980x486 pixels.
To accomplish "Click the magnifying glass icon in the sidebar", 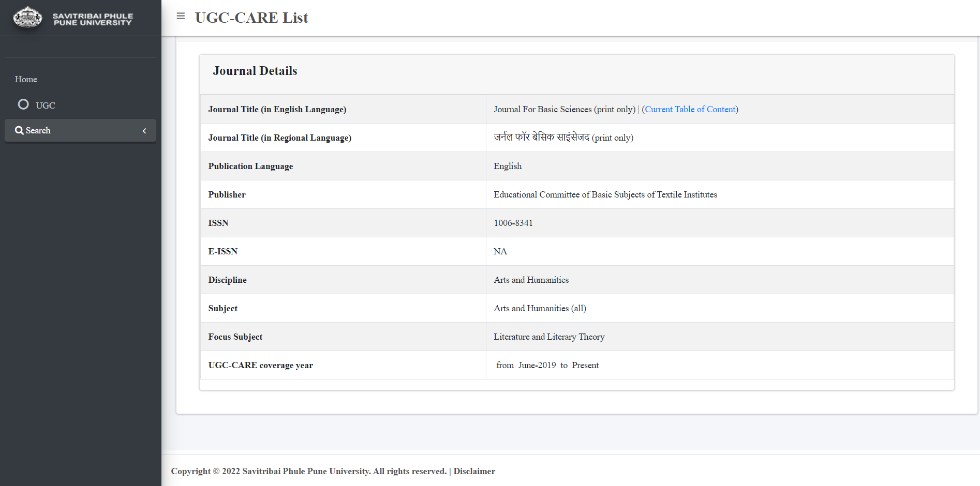I will point(19,130).
